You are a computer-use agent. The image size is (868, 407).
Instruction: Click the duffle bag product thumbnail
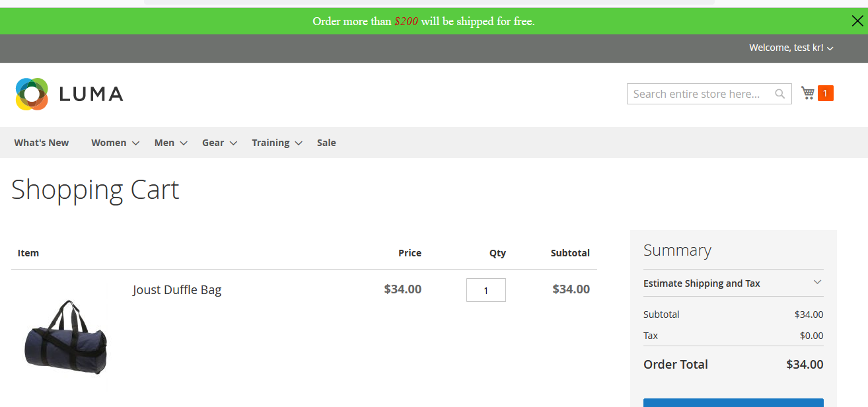coord(65,337)
